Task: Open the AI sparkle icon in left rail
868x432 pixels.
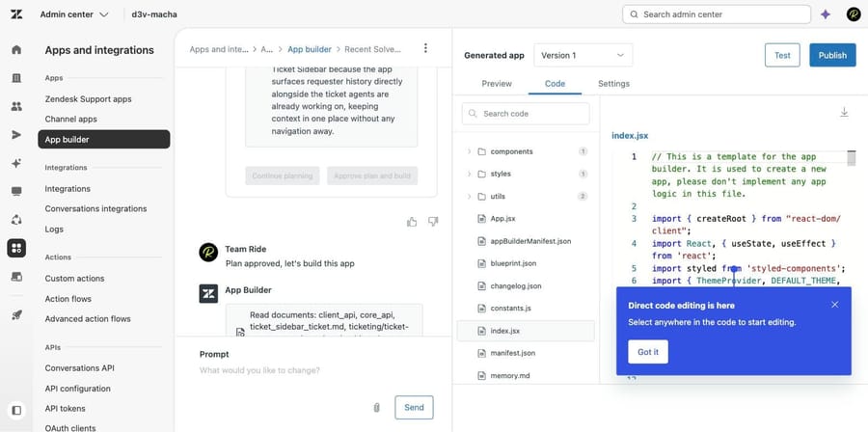Action: pos(16,163)
